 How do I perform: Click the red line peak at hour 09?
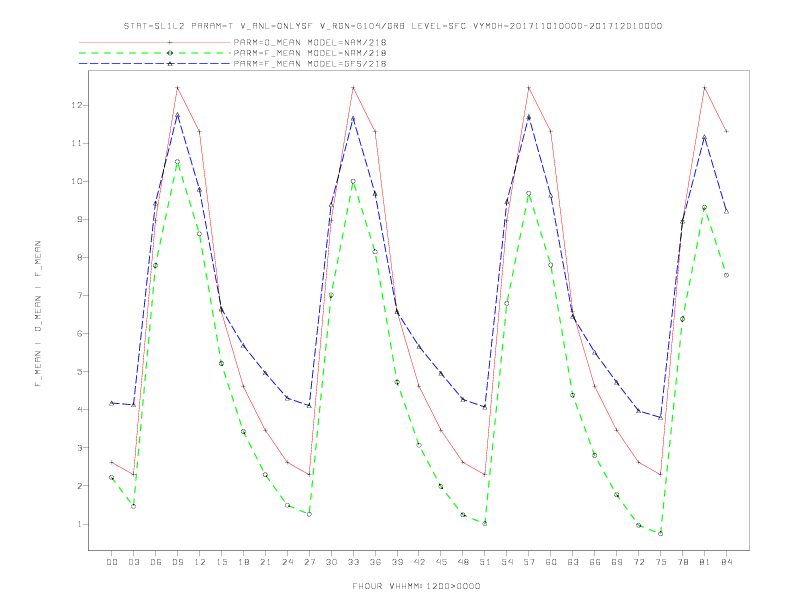(x=177, y=88)
